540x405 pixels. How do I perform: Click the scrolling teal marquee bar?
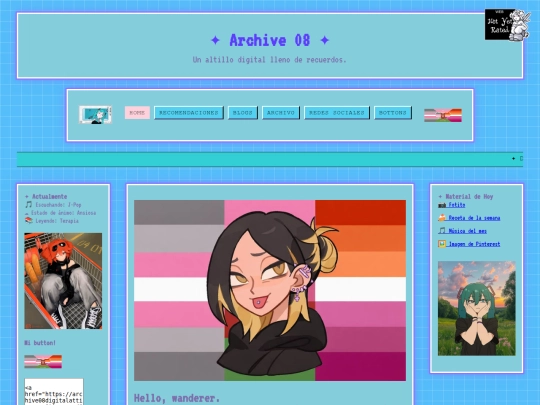[270, 159]
